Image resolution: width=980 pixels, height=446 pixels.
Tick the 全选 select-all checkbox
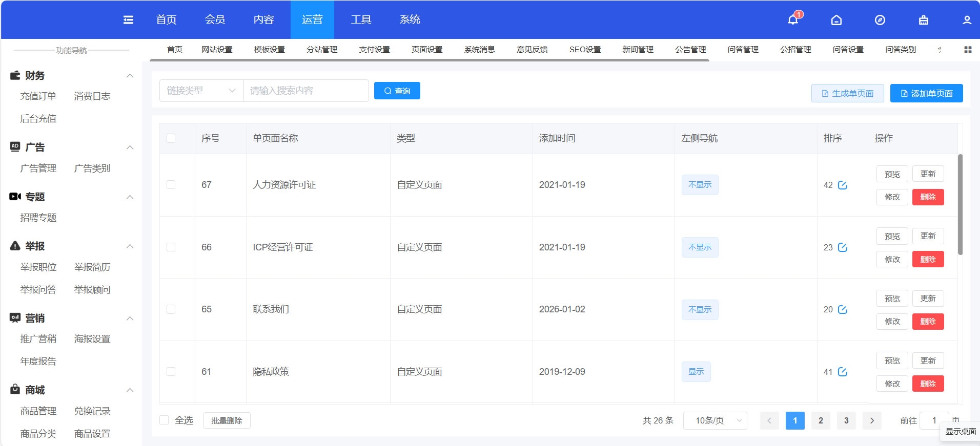pos(165,420)
